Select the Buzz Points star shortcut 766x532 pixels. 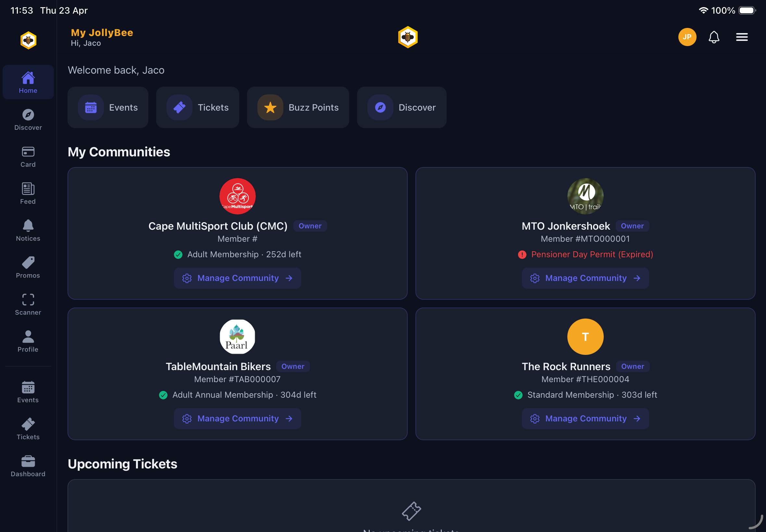(297, 107)
